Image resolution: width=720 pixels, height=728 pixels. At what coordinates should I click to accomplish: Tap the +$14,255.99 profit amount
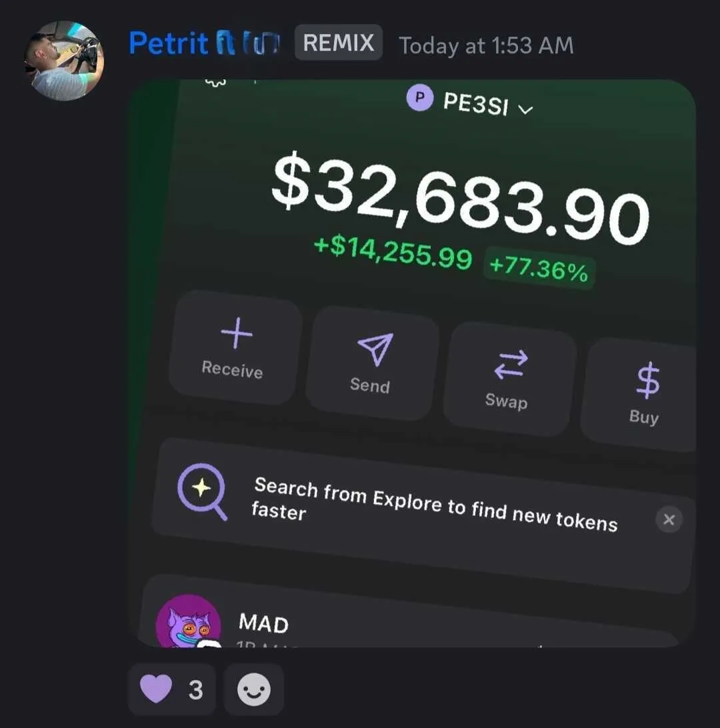coord(393,252)
